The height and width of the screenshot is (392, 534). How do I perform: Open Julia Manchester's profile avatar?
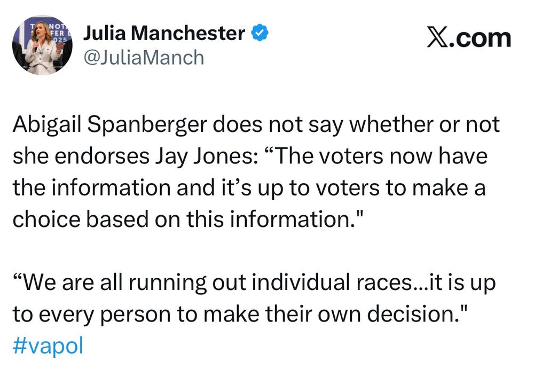(x=42, y=45)
